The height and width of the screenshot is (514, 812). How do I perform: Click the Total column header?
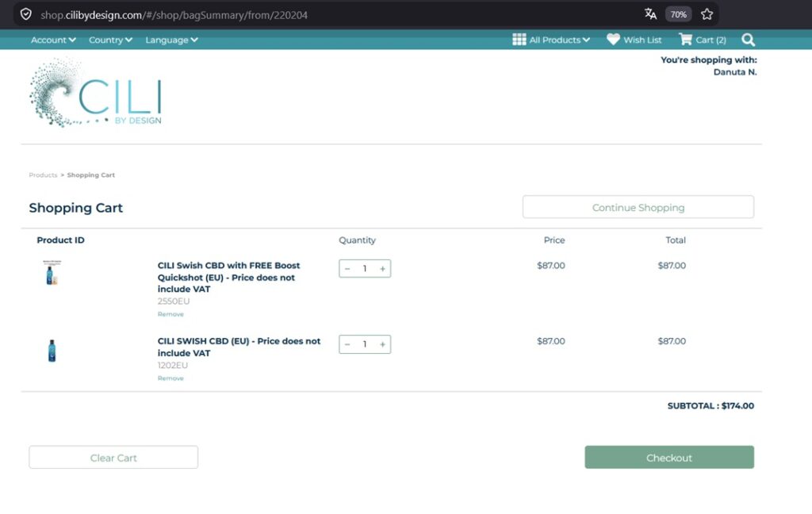(x=676, y=240)
